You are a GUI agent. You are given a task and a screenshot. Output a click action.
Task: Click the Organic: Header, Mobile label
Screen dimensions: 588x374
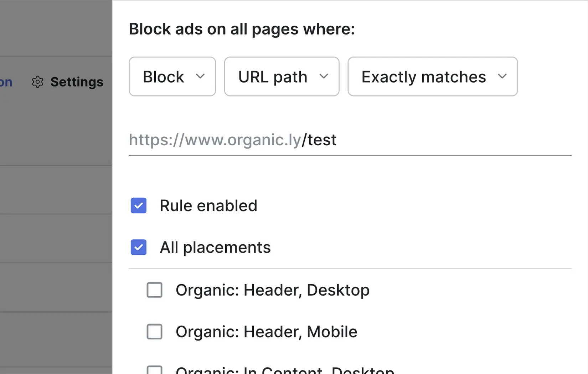coord(266,332)
